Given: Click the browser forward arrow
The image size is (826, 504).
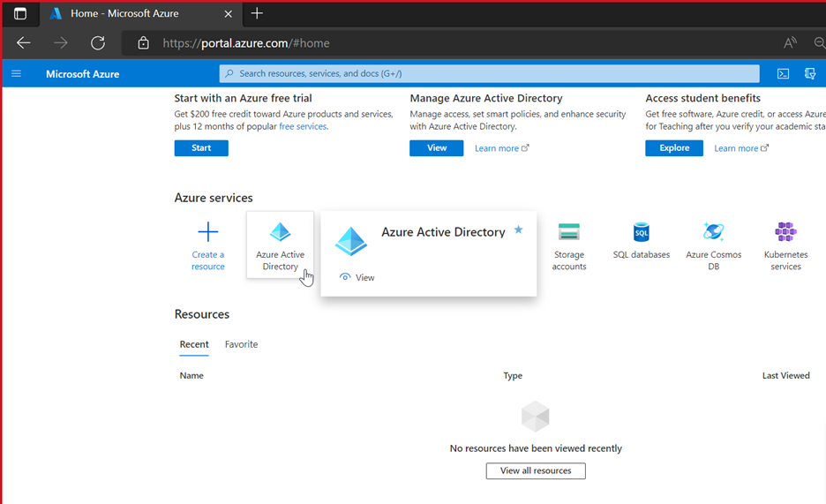Looking at the screenshot, I should pos(61,43).
